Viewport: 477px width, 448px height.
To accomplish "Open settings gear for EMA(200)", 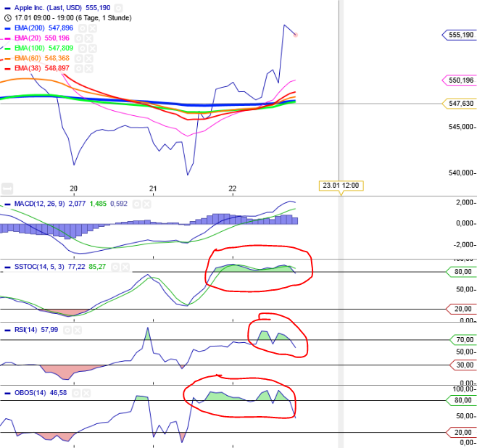I will (83, 28).
